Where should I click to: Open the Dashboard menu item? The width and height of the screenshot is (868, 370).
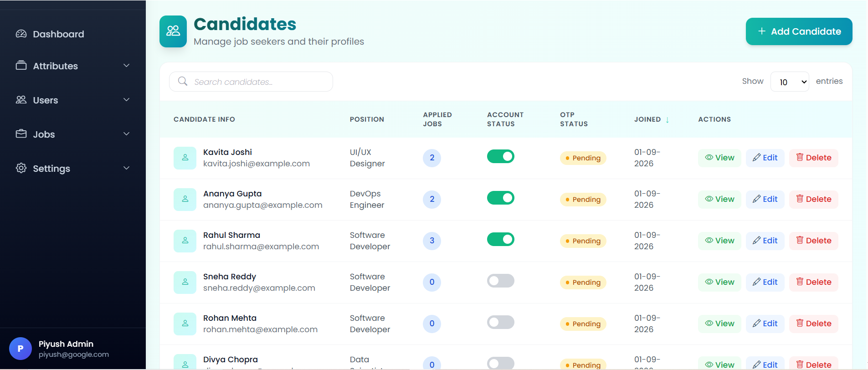click(58, 34)
